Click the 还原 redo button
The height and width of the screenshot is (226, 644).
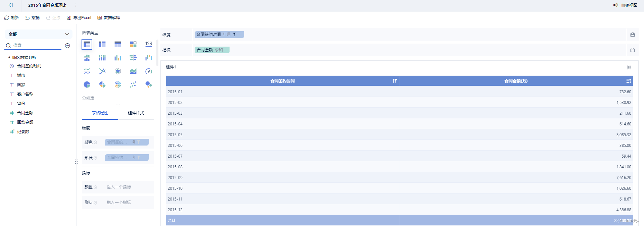[53, 18]
